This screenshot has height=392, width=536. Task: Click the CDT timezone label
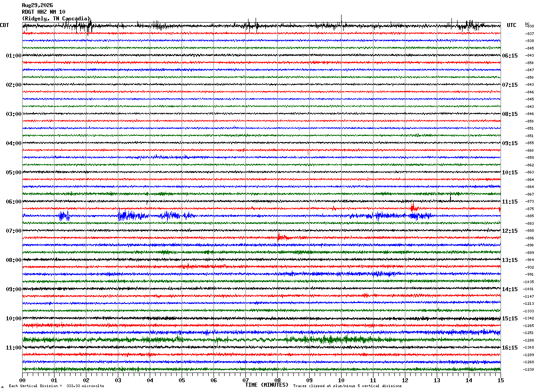pos(4,25)
